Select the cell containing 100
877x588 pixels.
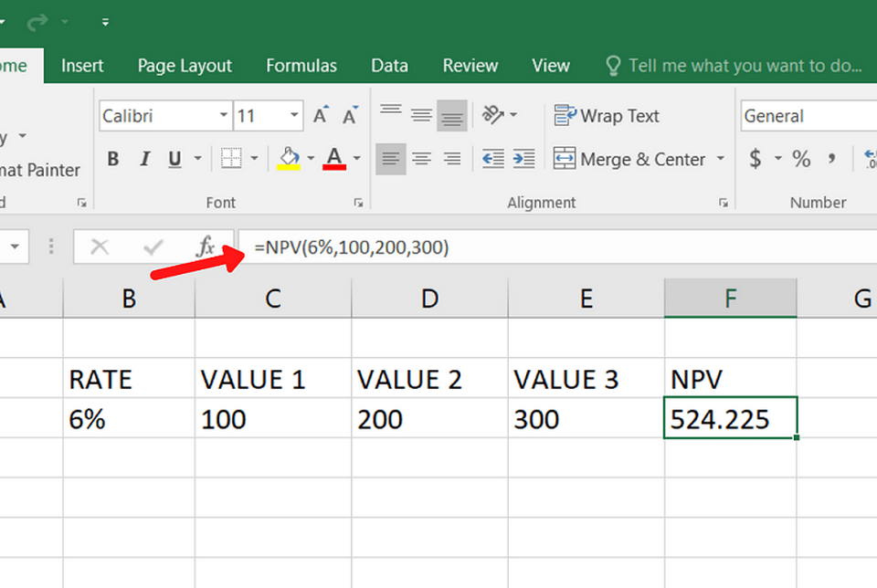[x=273, y=418]
